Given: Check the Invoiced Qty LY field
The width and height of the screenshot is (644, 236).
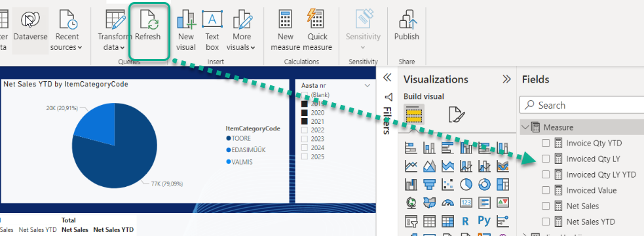Looking at the screenshot, I should [x=546, y=159].
